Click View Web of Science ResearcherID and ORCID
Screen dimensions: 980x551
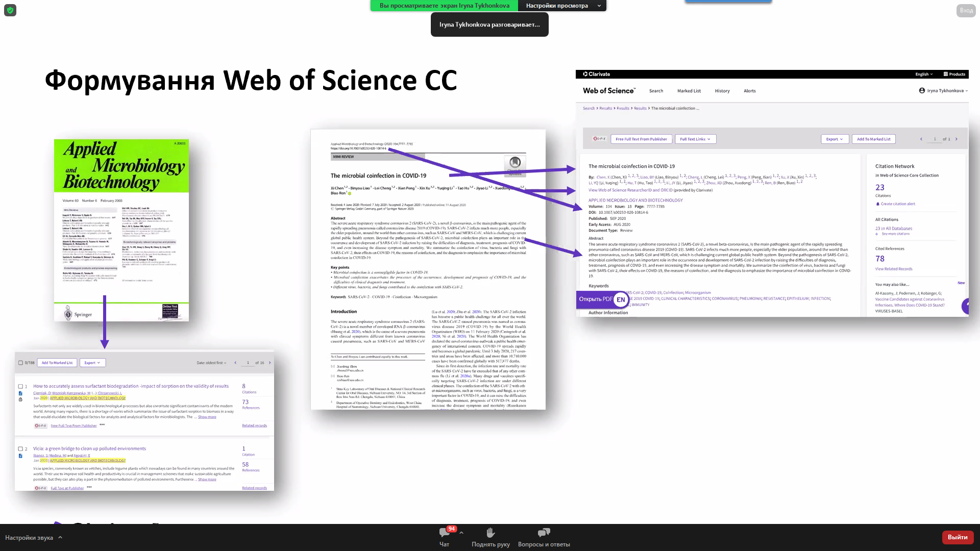tap(630, 190)
